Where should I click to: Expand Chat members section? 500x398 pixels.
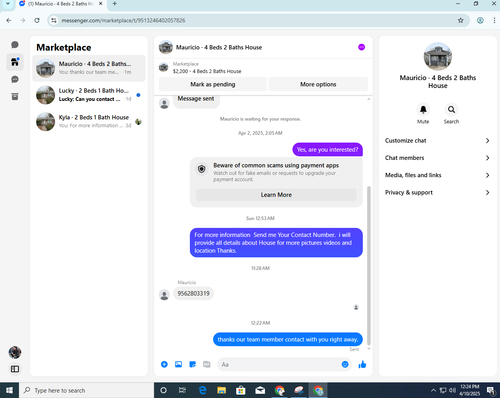tap(437, 158)
